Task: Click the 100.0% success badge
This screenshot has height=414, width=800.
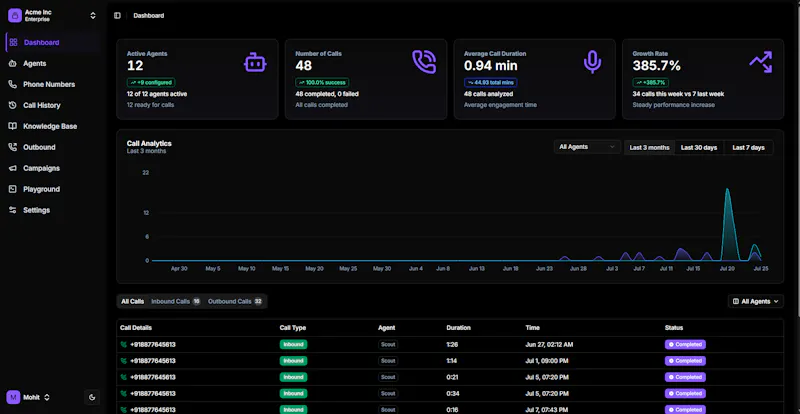Action: pos(322,82)
